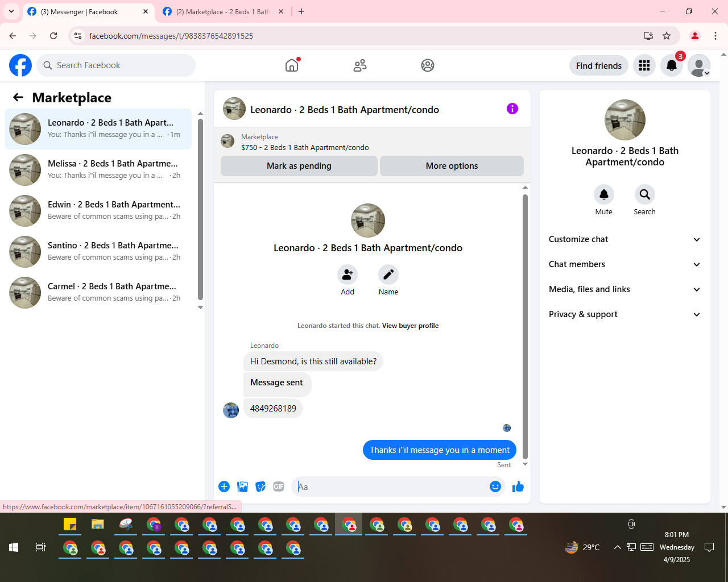Open Melissa's conversation in the chat list
Screen dimensions: 728x582
[x=98, y=170]
